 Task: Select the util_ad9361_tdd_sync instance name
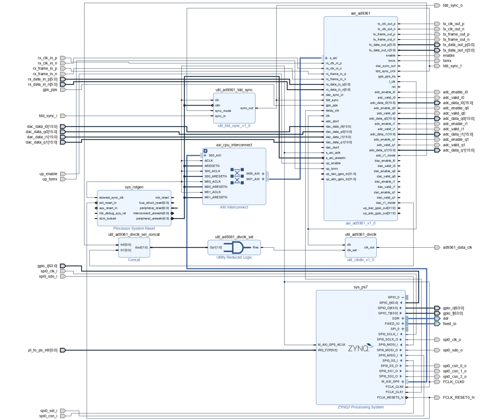tap(234, 90)
